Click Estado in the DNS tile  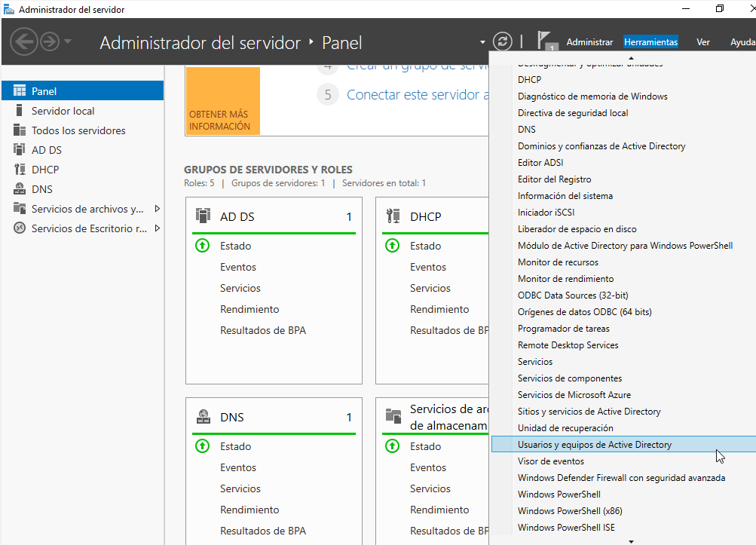tap(235, 446)
